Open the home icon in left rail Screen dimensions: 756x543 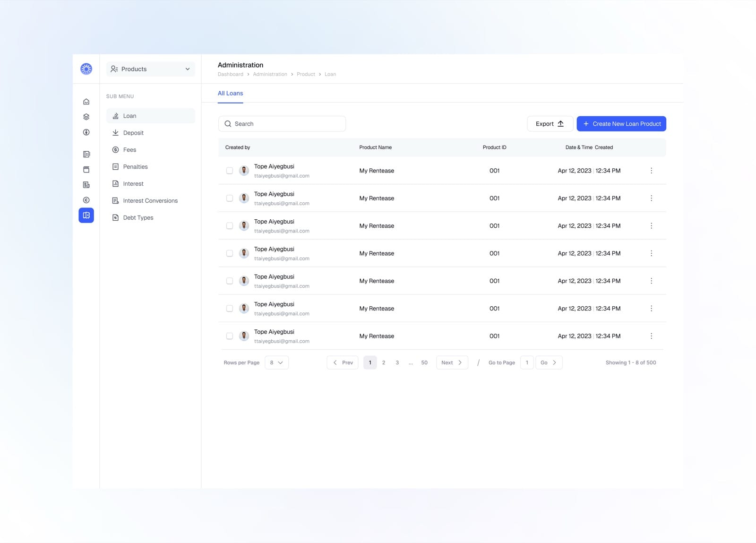click(x=86, y=102)
